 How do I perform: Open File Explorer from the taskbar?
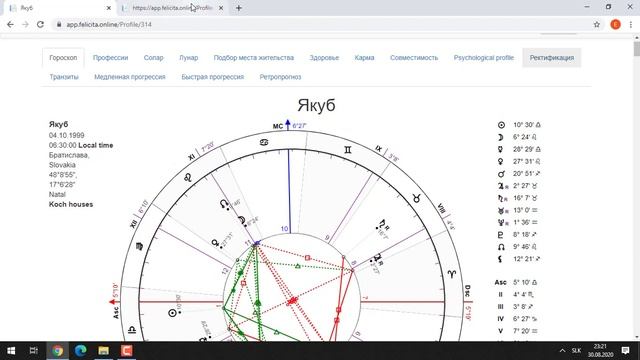(103, 351)
